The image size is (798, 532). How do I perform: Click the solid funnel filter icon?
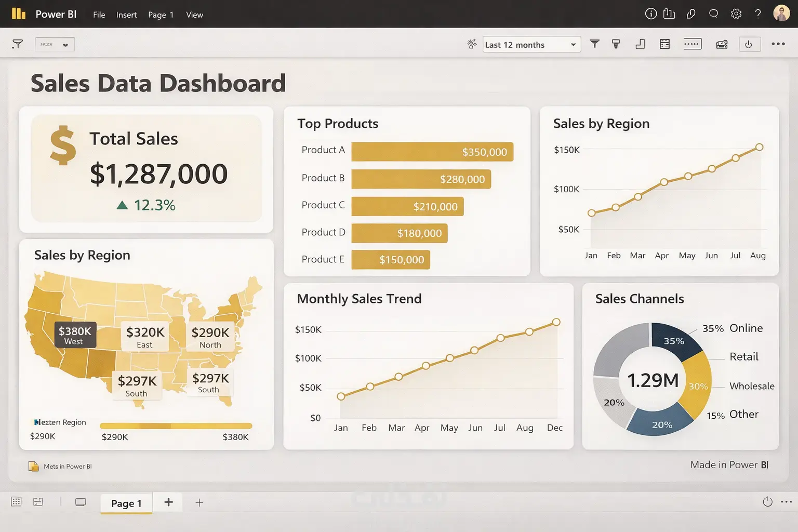(x=595, y=44)
